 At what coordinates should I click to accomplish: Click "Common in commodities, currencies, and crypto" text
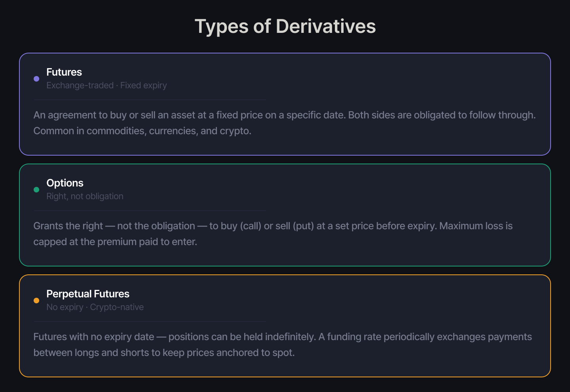coord(142,131)
